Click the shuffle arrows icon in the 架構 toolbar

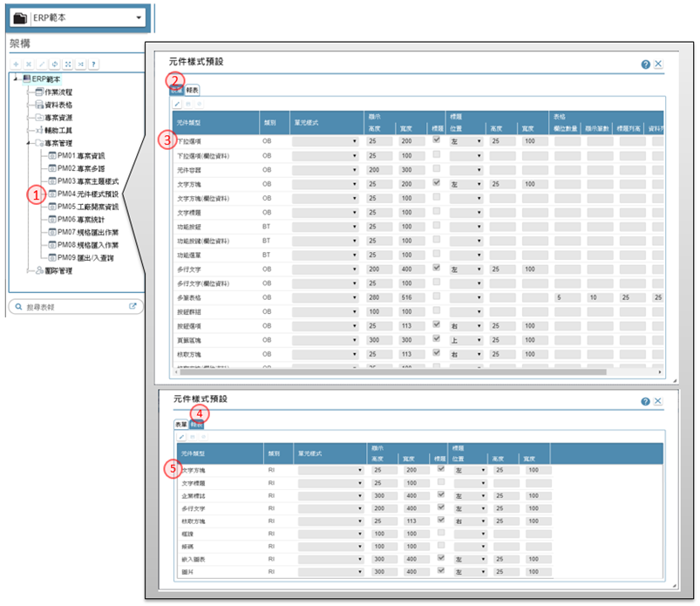click(x=81, y=65)
